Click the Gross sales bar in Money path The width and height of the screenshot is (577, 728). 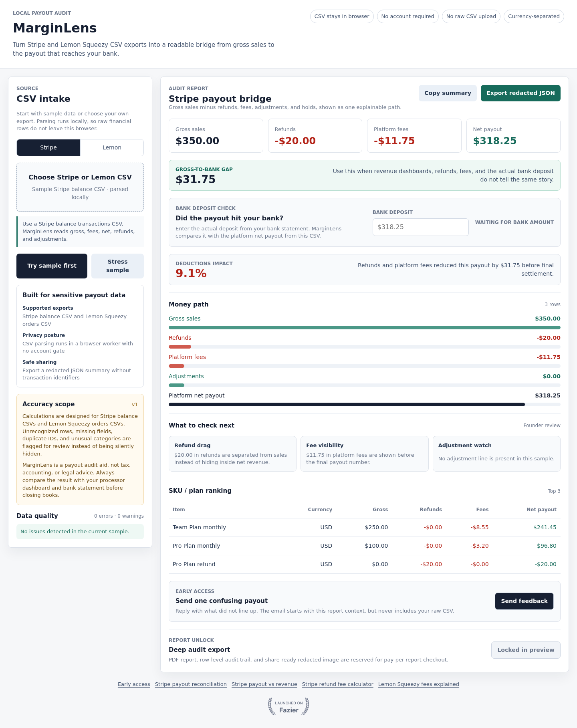click(x=365, y=327)
